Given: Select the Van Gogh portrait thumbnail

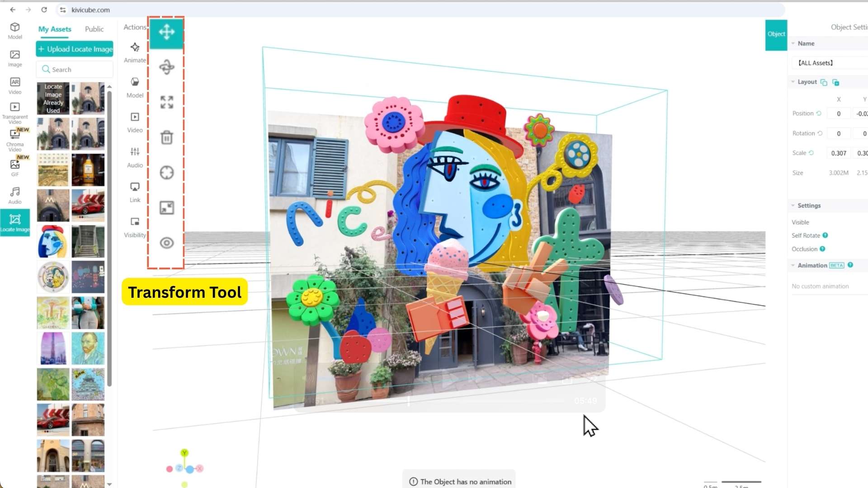Looking at the screenshot, I should click(88, 348).
